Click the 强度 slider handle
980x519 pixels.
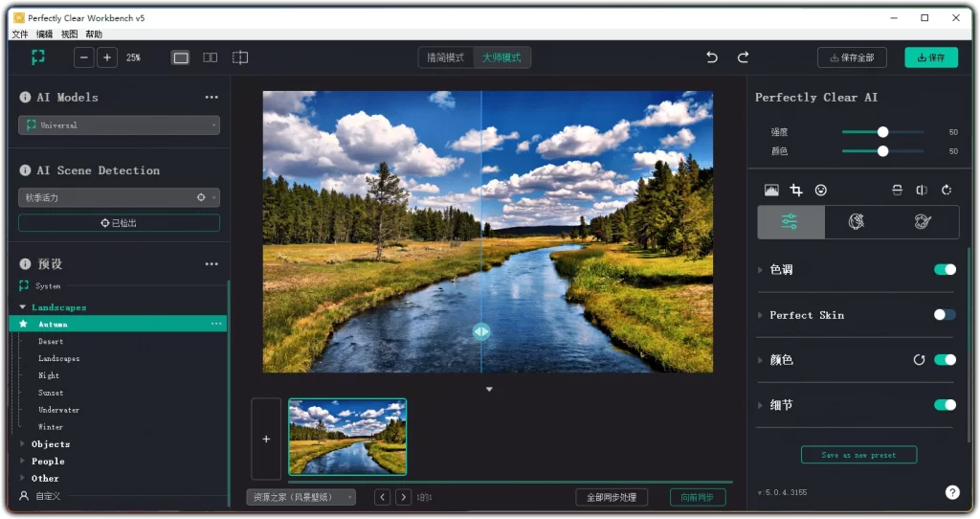pos(882,132)
